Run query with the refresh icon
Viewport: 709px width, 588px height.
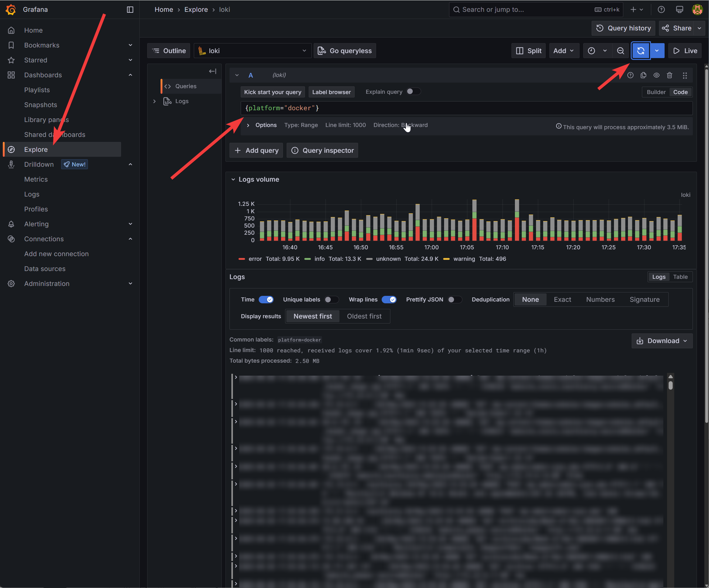click(640, 51)
